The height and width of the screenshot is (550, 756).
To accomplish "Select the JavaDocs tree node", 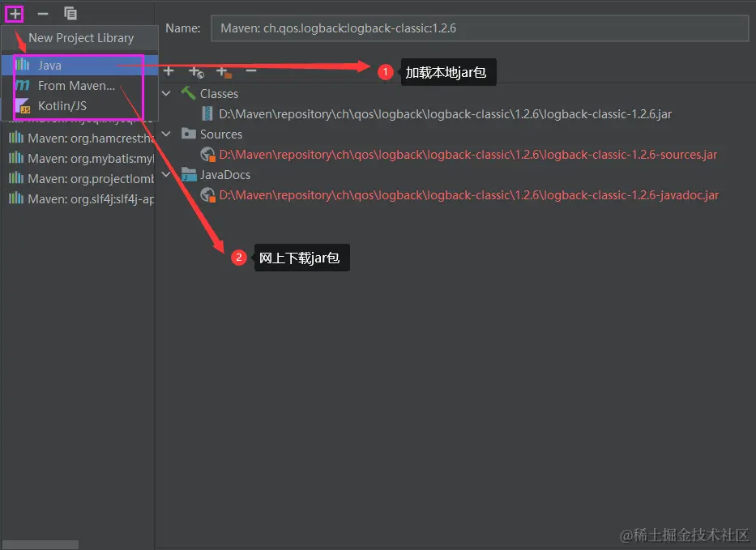I will [x=225, y=174].
